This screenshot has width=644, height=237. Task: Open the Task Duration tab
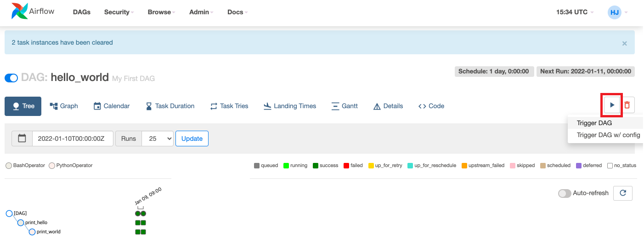click(170, 106)
